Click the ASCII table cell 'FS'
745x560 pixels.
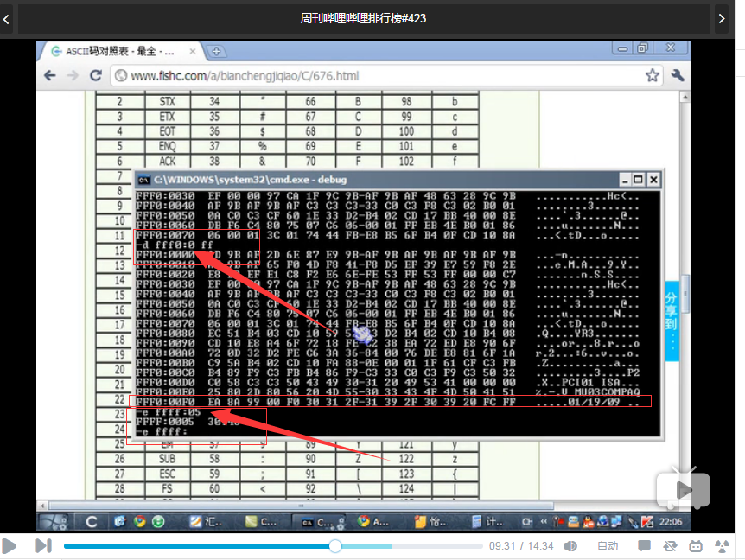[x=168, y=489]
